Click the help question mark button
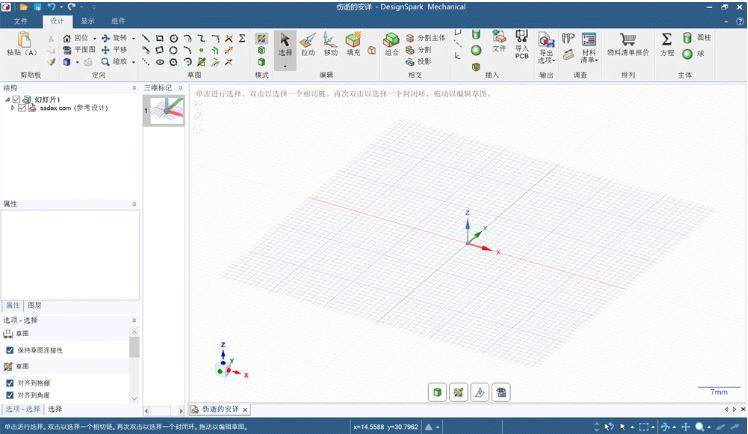Screen dimensions: 748x434 (x=740, y=21)
